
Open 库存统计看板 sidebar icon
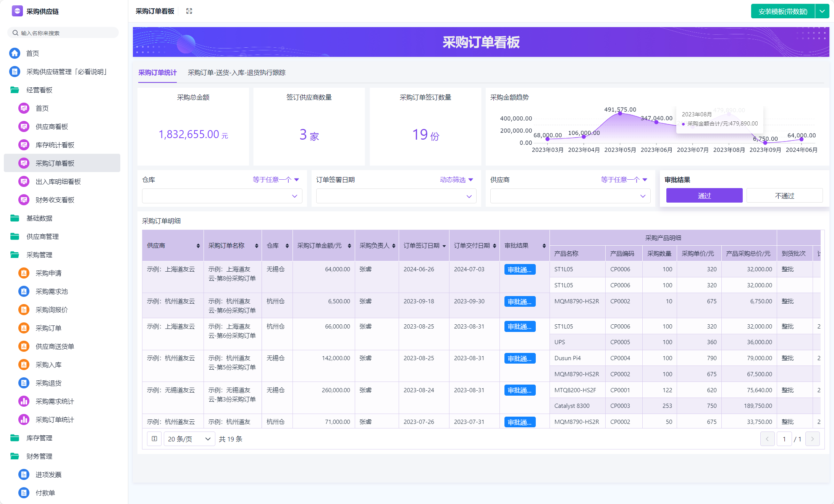(24, 145)
